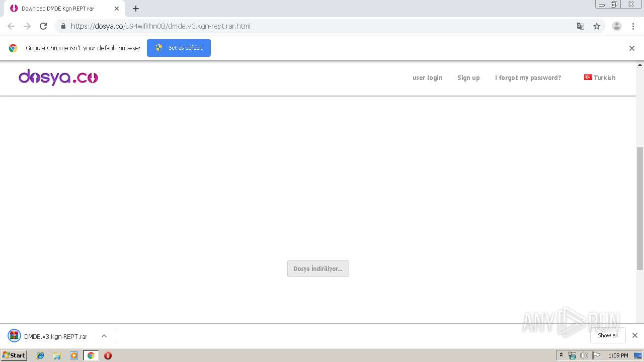Open the media player taskbar icon
The height and width of the screenshot is (362, 644).
(x=74, y=355)
